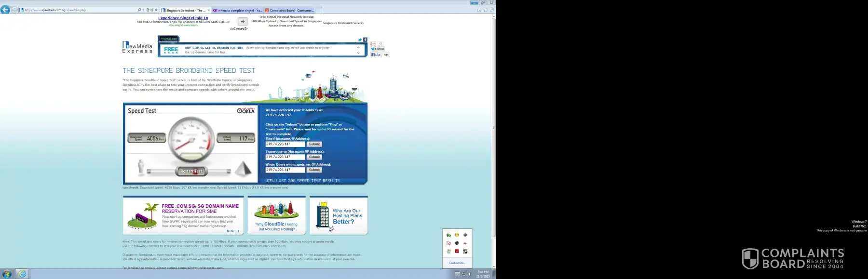Submit the Whois Query request

(x=314, y=170)
